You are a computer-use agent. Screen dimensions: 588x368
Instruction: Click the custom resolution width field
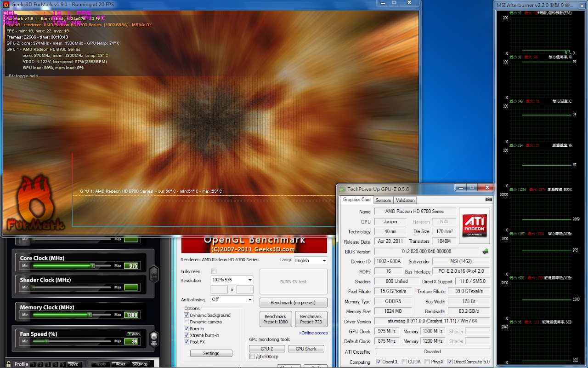click(219, 289)
